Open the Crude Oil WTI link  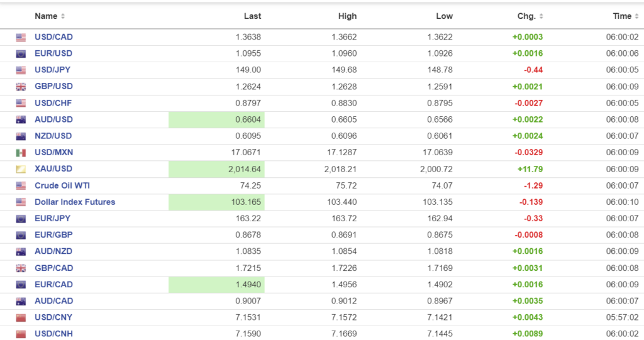click(64, 185)
